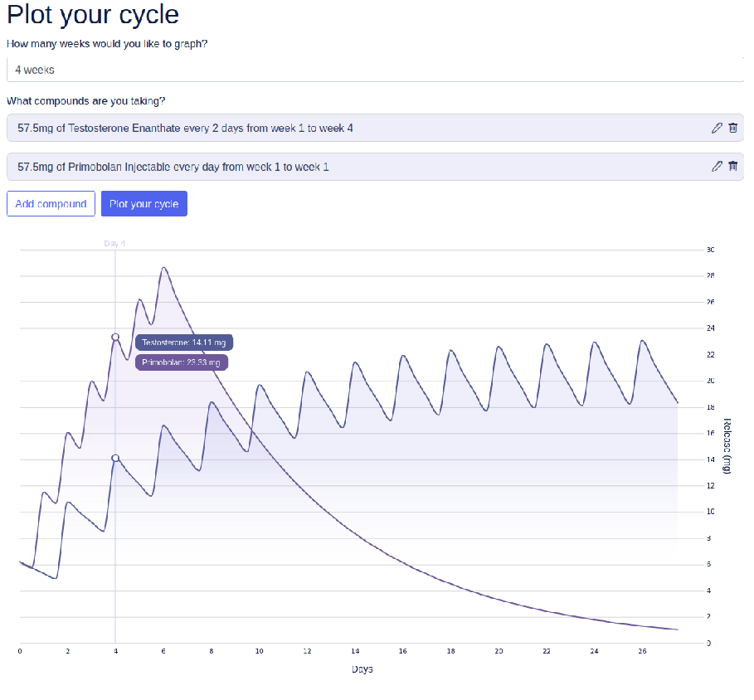The width and height of the screenshot is (754, 700).
Task: Click the lower hollow data point on Day 4
Action: point(115,458)
